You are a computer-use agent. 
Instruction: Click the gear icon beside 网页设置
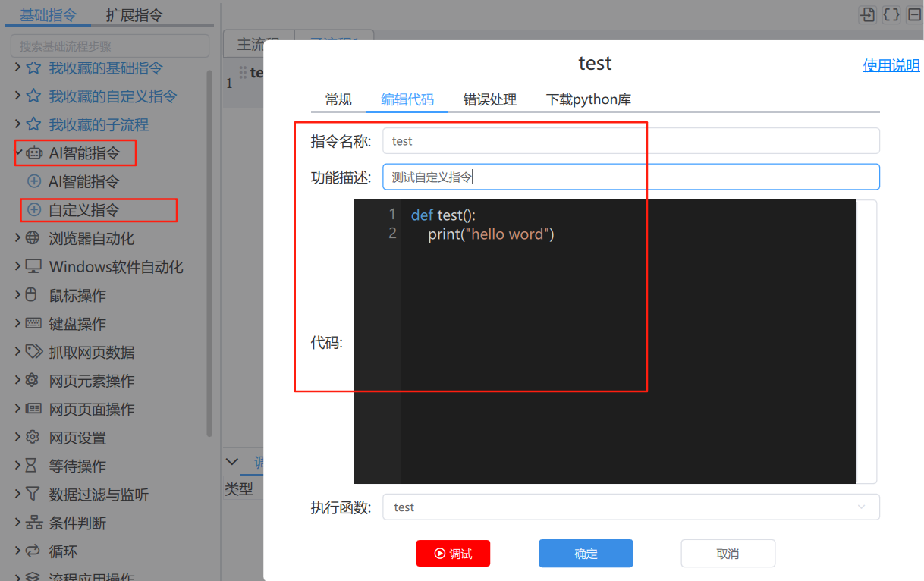point(32,437)
